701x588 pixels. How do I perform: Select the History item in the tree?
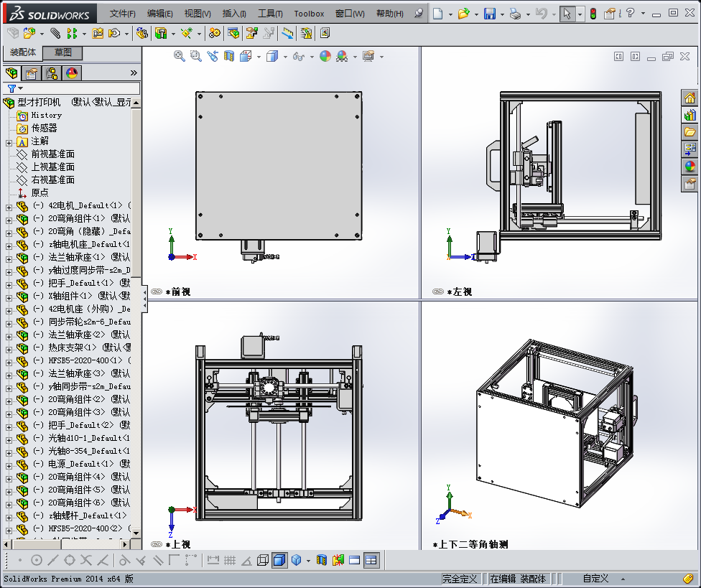tap(46, 116)
